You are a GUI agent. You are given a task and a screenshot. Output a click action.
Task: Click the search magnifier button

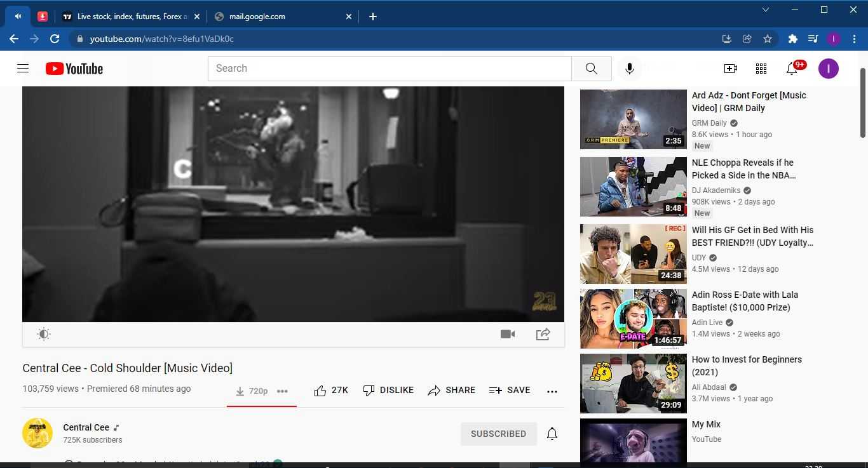click(591, 69)
